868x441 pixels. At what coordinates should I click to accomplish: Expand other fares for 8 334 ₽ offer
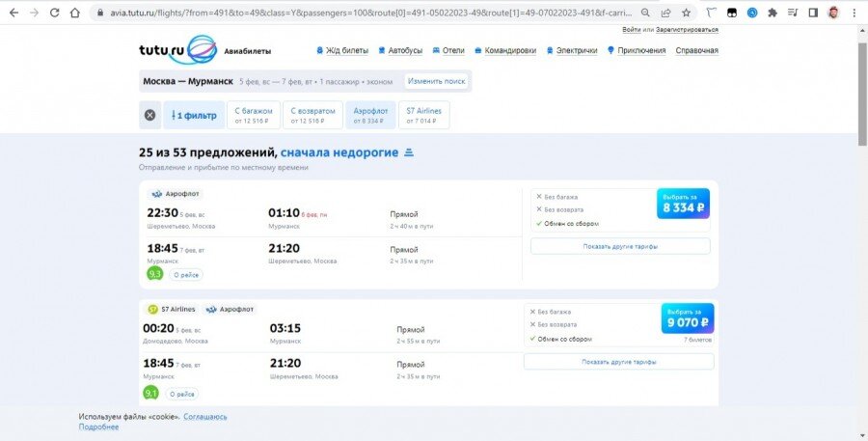pos(620,246)
